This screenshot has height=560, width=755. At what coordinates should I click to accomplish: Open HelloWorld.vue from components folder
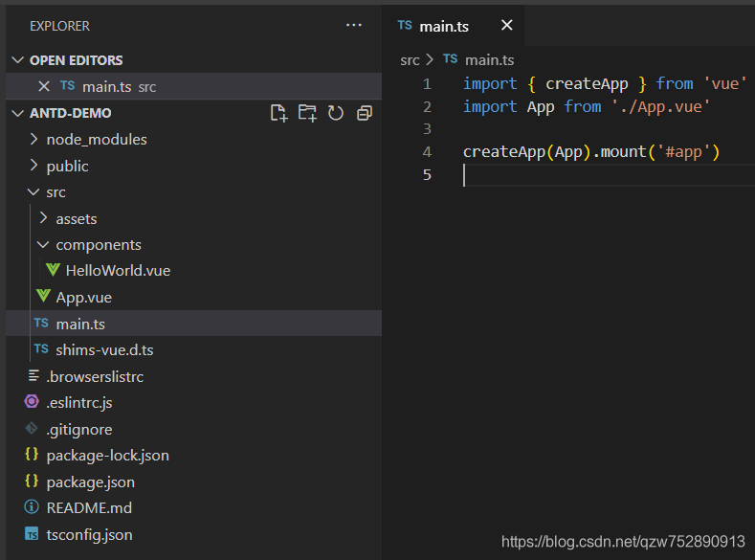click(x=117, y=271)
